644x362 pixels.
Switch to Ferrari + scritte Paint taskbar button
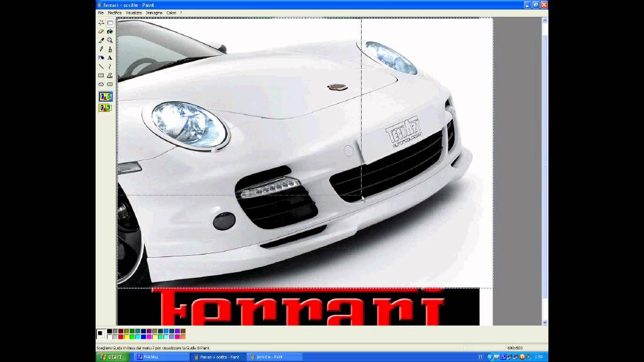pyautogui.click(x=218, y=357)
